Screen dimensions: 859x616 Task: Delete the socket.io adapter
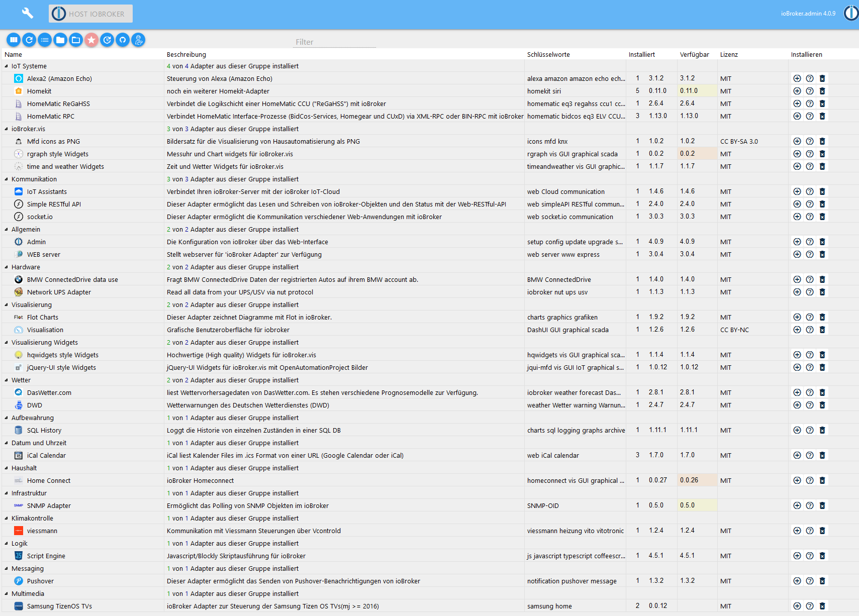(x=822, y=217)
